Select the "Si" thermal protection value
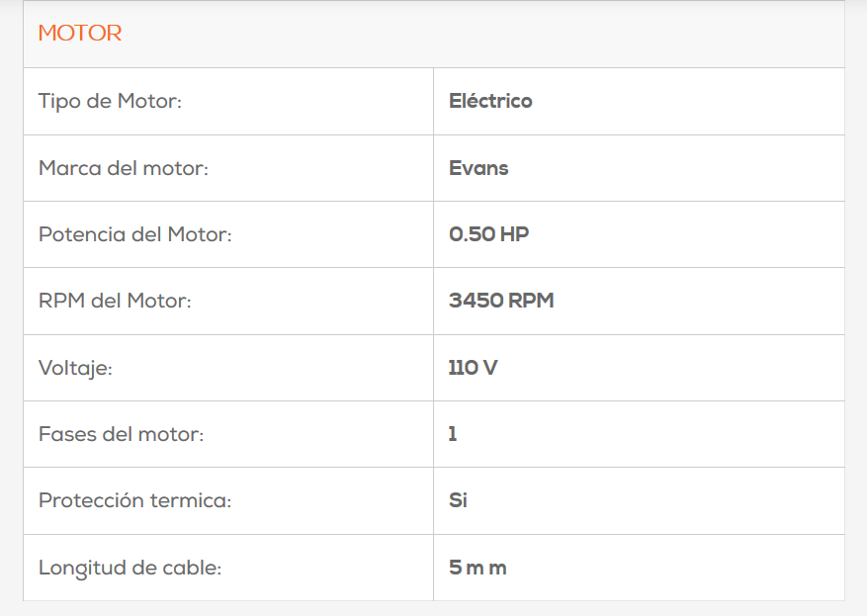867x616 pixels. [x=458, y=501]
